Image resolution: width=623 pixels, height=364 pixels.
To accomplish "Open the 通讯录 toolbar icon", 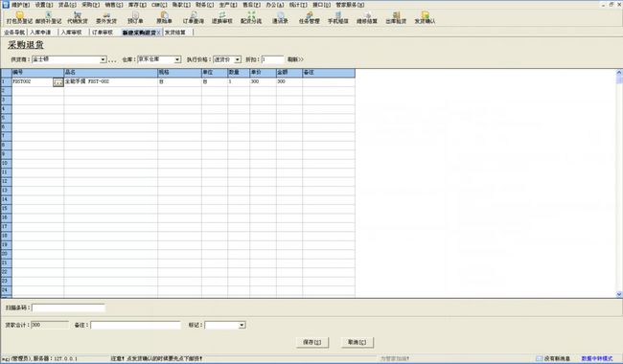I will (x=280, y=17).
